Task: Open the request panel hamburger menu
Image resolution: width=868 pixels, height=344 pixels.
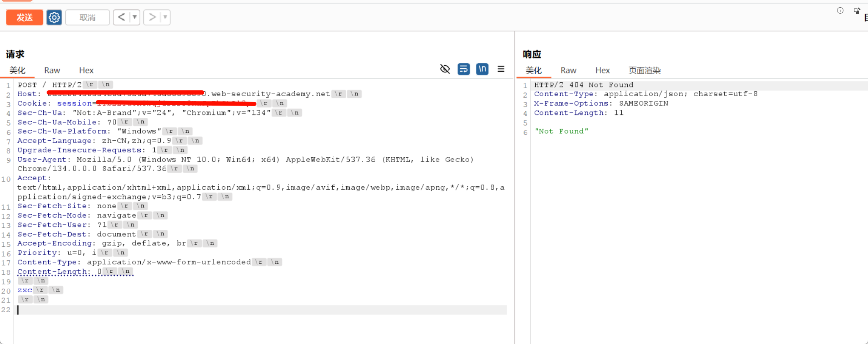Action: (501, 69)
